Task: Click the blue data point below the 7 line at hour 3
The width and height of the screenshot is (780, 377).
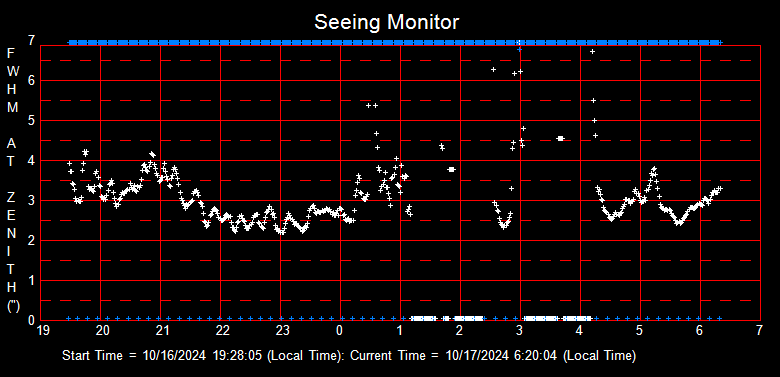Action: coord(519,49)
